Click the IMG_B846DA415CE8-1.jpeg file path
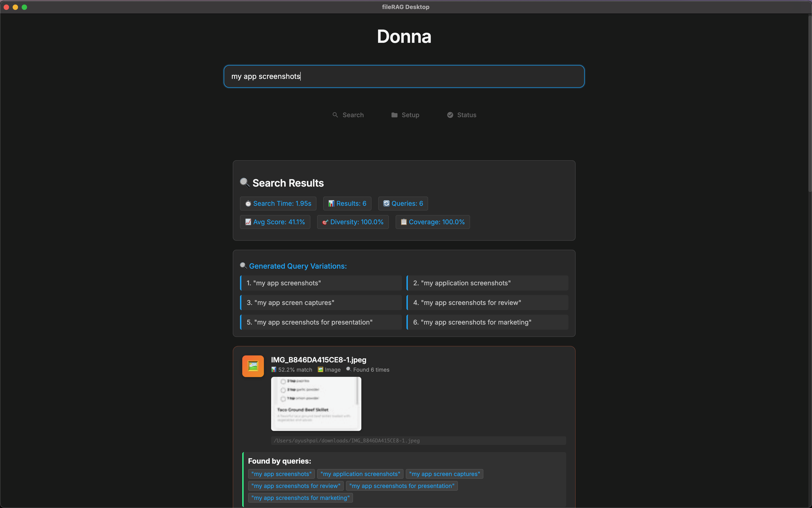Screen dimensions: 812x508 (347, 440)
